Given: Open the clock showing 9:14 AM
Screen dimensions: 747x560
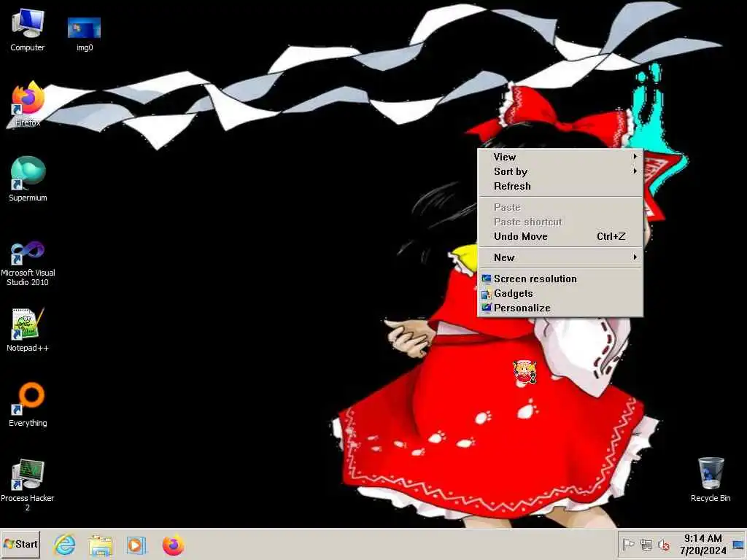Looking at the screenshot, I should click(x=703, y=544).
